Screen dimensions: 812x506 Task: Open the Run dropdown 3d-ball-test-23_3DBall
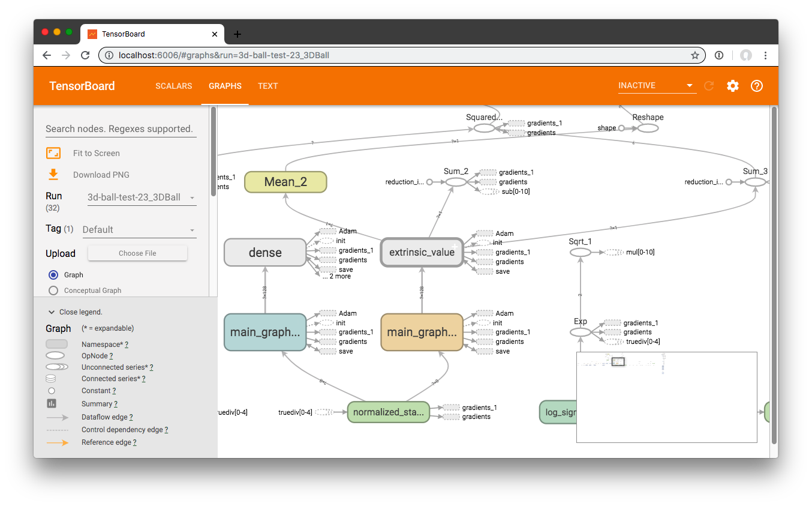(x=142, y=197)
